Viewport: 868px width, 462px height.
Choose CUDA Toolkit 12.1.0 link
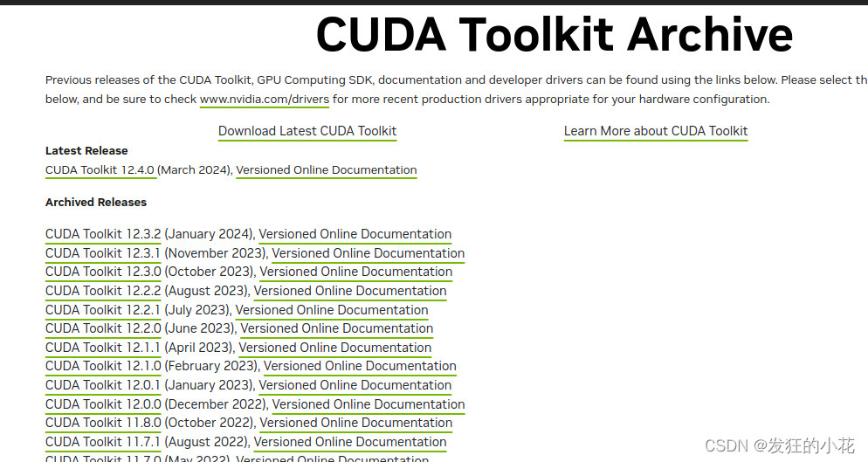(x=103, y=366)
